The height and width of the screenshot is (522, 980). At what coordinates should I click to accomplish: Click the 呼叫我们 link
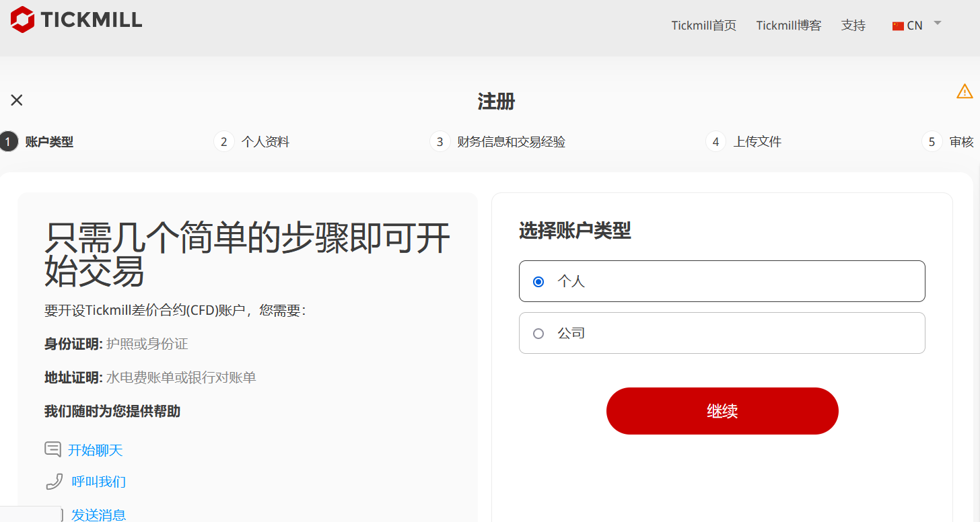98,482
